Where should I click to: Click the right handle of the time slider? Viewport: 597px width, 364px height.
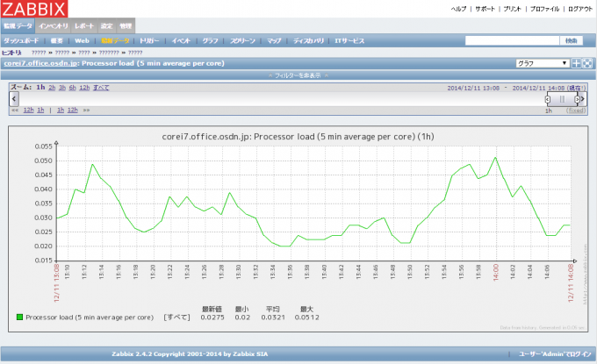577,99
